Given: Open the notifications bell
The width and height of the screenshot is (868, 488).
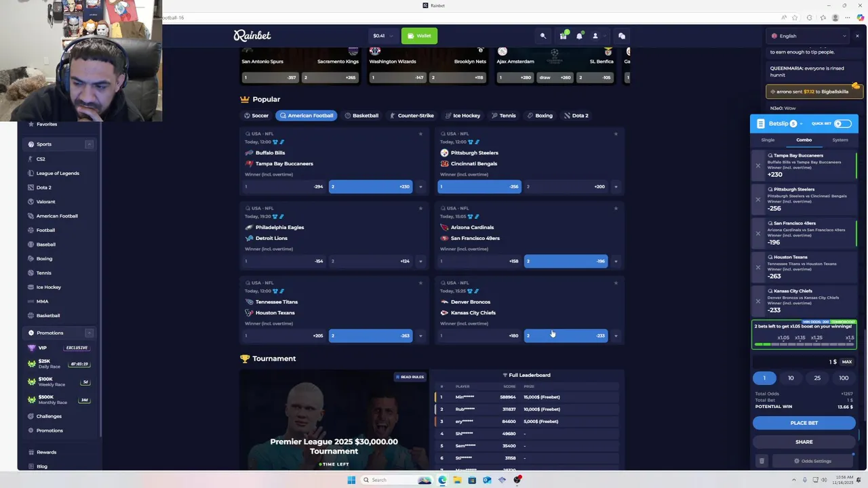Looking at the screenshot, I should coord(579,36).
